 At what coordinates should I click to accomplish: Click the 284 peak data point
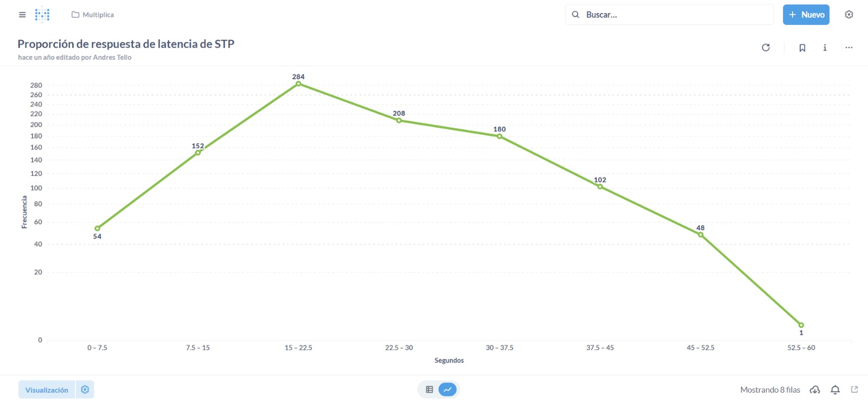pos(298,84)
